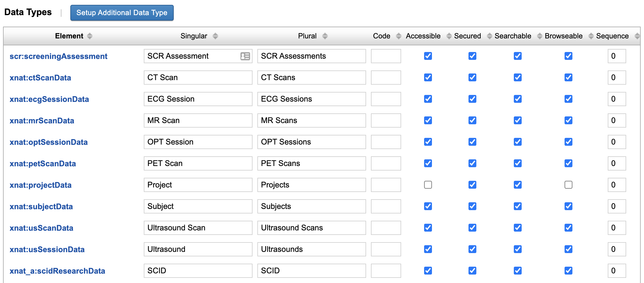Open the xnat:mrScanData element link
This screenshot has width=644, height=283.
[x=42, y=121]
